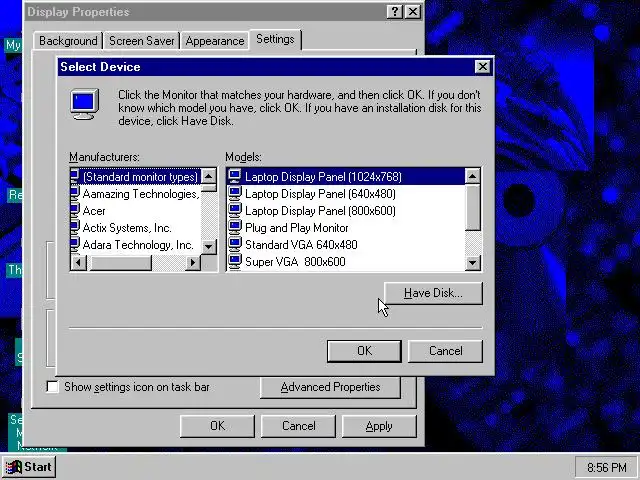Click the Aamazing Technologies manufacturer icon
The width and height of the screenshot is (640, 480).
tap(75, 193)
